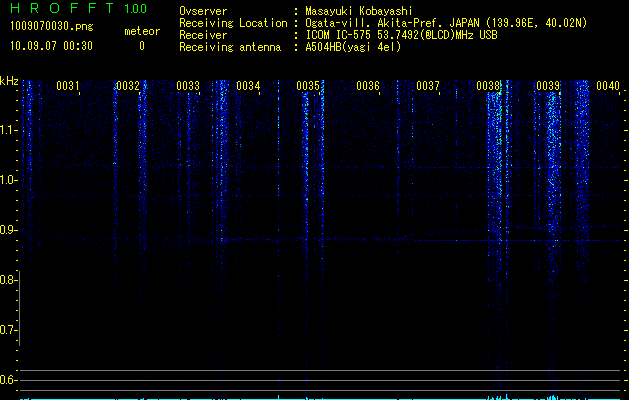This screenshot has width=629, height=400.
Task: Click the 0.8 frequency axis label
Action: pos(8,280)
